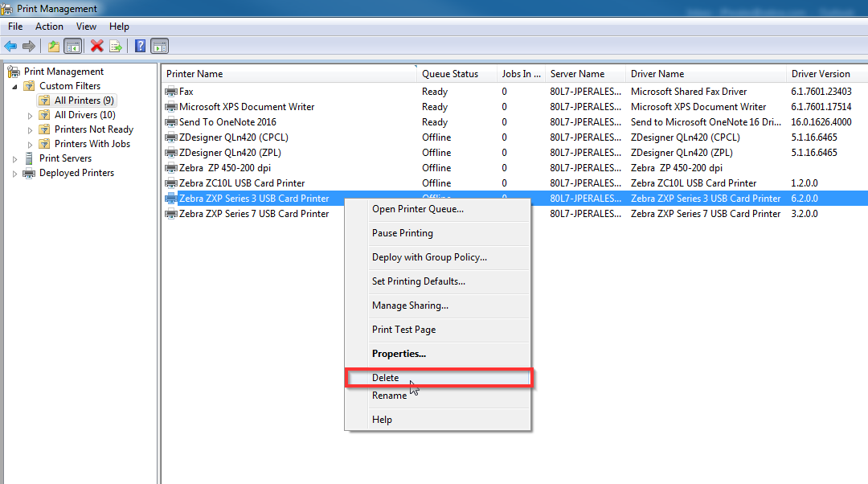Select the Deployed Printers tree label

pyautogui.click(x=76, y=173)
